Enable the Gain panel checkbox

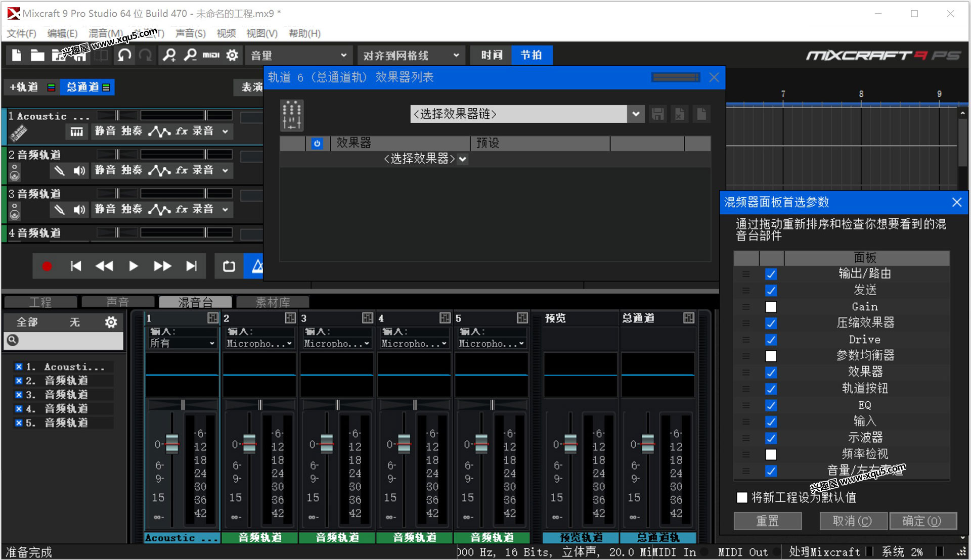click(771, 307)
